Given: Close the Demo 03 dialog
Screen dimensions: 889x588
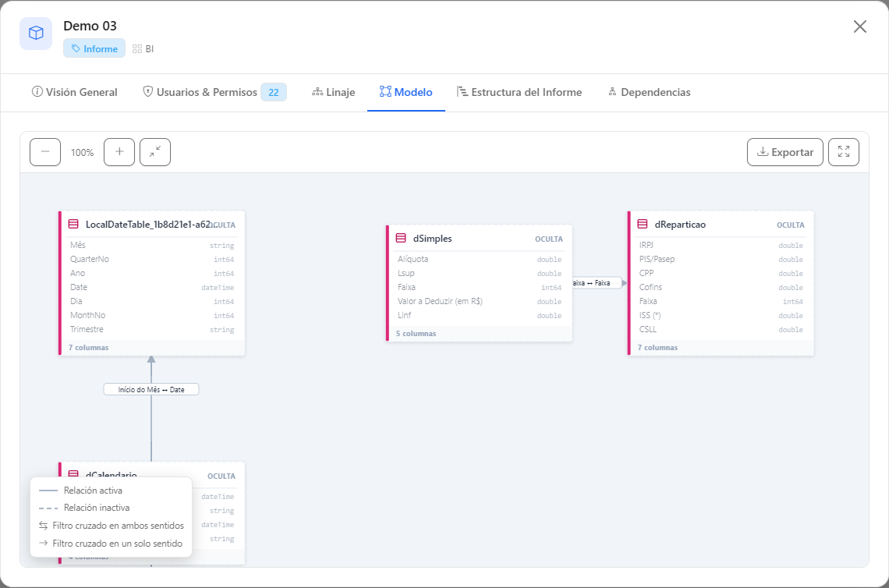Looking at the screenshot, I should click(859, 27).
